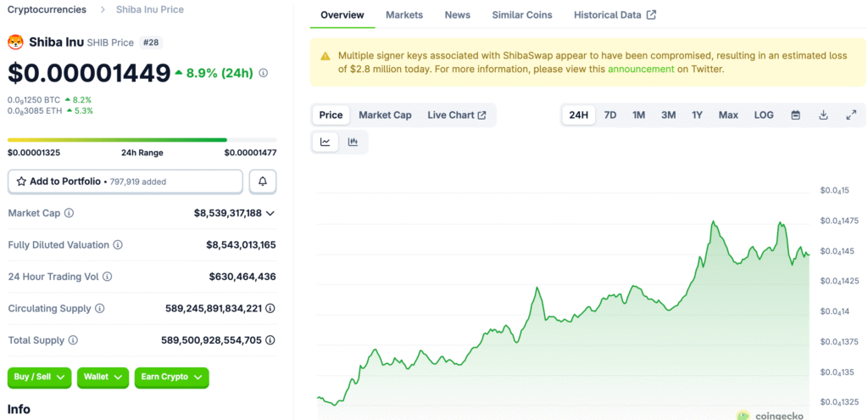Viewport: 868px width, 420px height.
Task: Click the 0.0₉1250 BTC price text
Action: click(x=34, y=100)
